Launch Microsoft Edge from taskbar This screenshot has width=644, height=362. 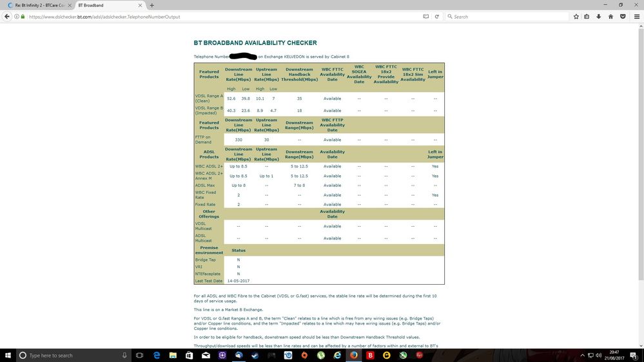157,356
